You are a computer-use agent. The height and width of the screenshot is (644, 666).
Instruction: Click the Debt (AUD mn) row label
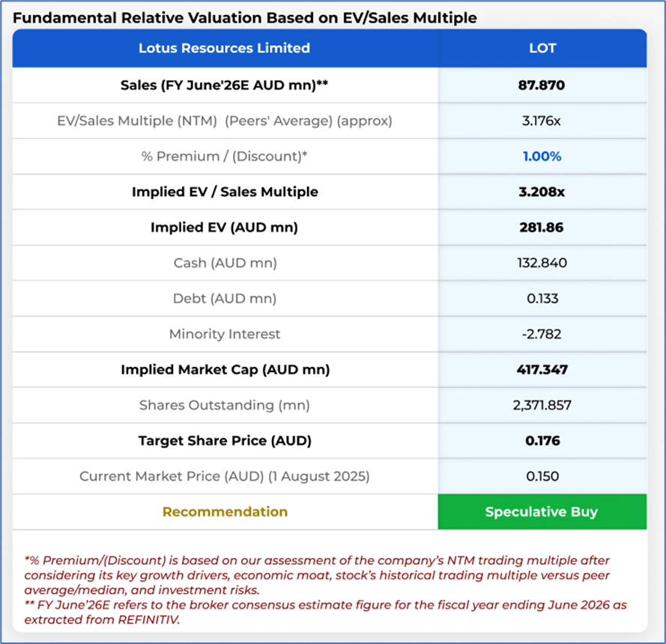(x=224, y=298)
